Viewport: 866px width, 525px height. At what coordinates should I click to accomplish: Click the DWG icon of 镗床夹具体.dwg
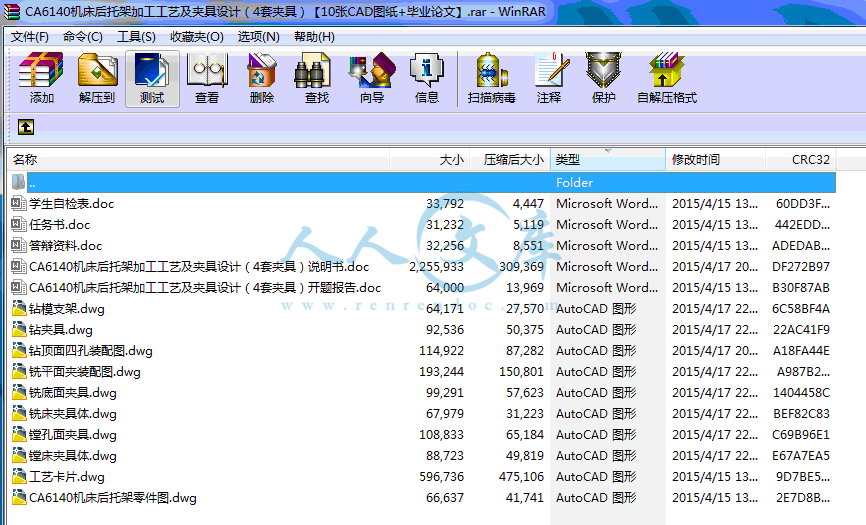[19, 455]
